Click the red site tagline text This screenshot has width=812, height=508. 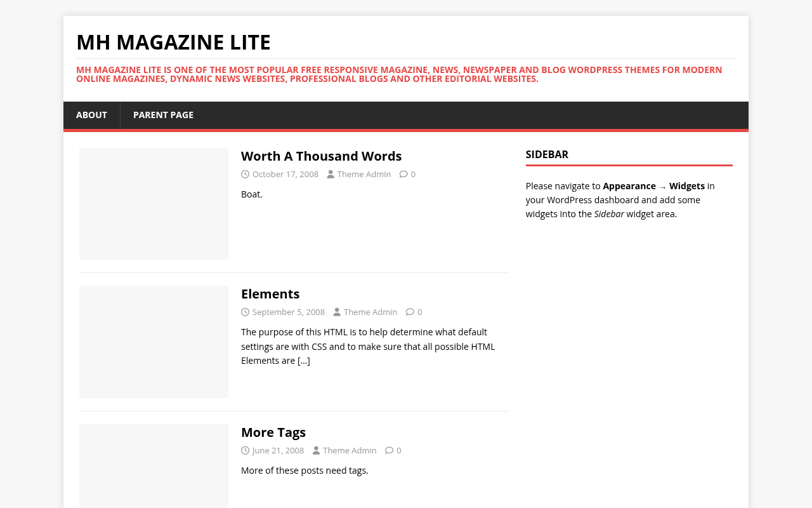tap(399, 74)
